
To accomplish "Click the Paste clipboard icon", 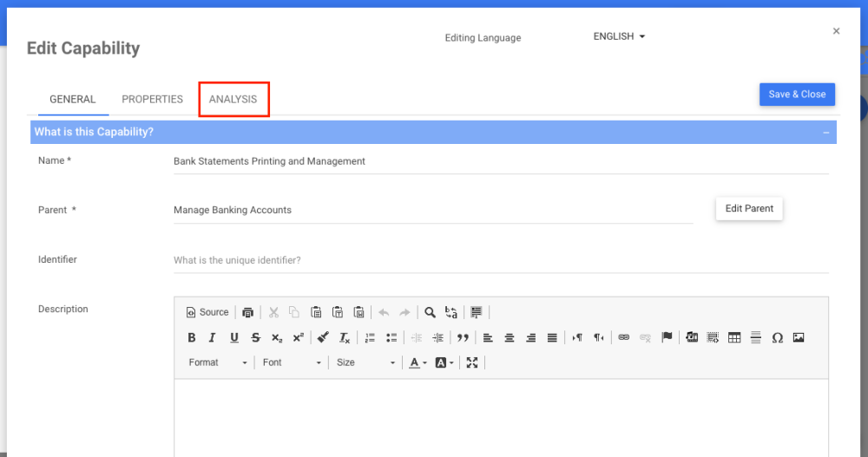I will (x=316, y=312).
